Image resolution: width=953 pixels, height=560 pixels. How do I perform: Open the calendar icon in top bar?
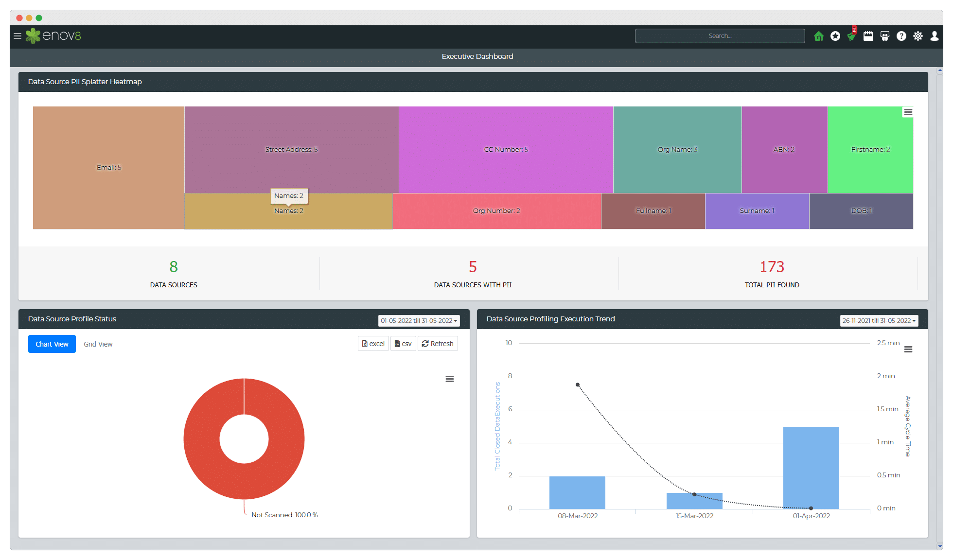[868, 36]
